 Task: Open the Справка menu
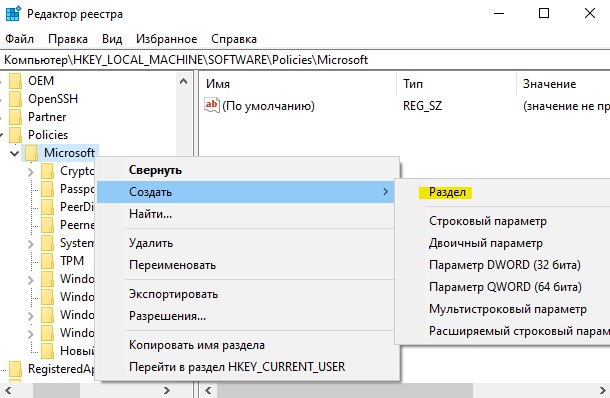pos(234,39)
